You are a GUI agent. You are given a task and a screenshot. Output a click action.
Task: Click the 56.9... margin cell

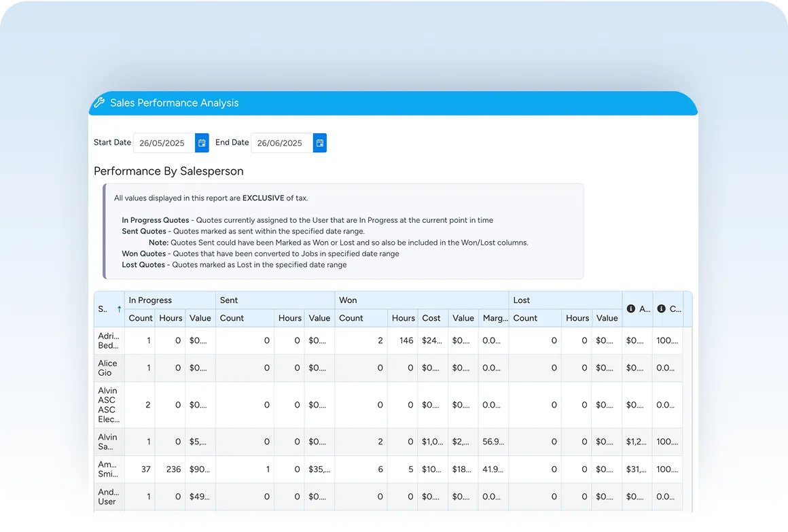tap(493, 442)
